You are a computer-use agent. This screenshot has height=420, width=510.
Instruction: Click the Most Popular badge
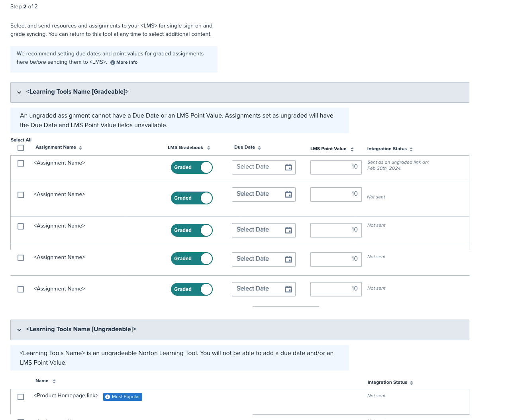click(x=123, y=396)
